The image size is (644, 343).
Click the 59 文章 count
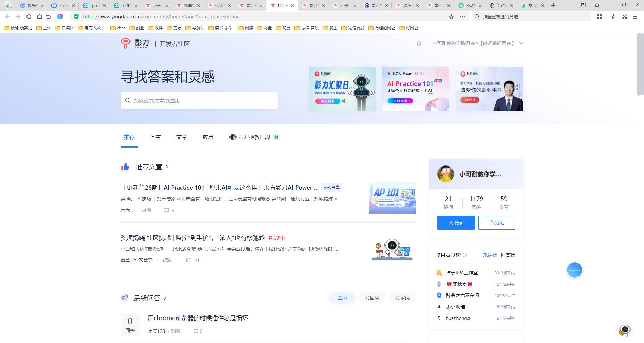pos(504,203)
